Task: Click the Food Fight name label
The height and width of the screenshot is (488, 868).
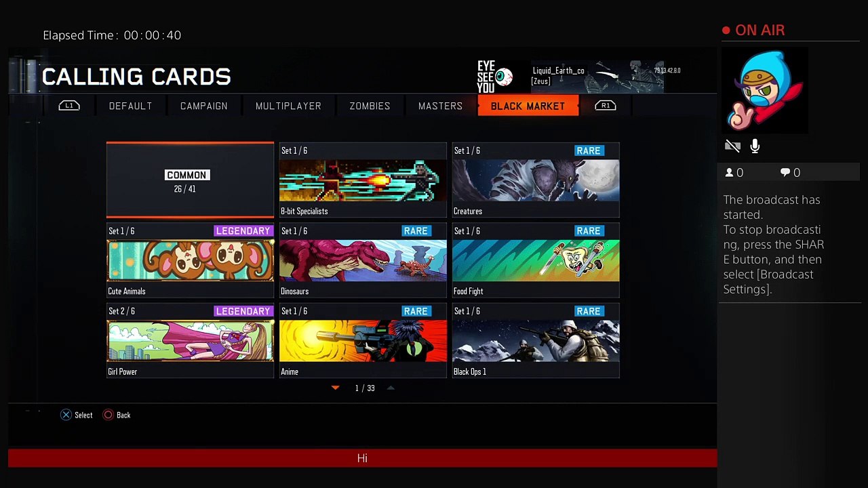Action: pos(469,291)
